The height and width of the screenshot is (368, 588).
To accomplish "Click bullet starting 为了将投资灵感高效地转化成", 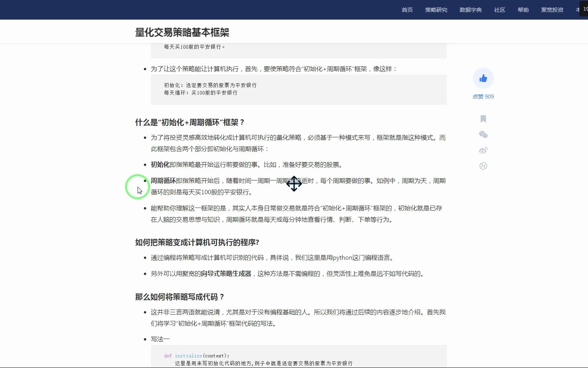I will tap(298, 143).
